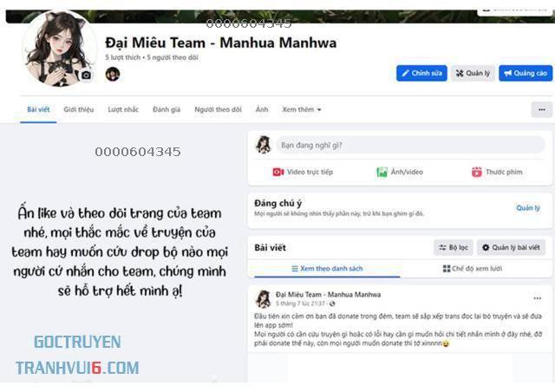This screenshot has height=392, width=555.
Task: Click the Chỉnh sửa edit button
Action: tap(421, 74)
